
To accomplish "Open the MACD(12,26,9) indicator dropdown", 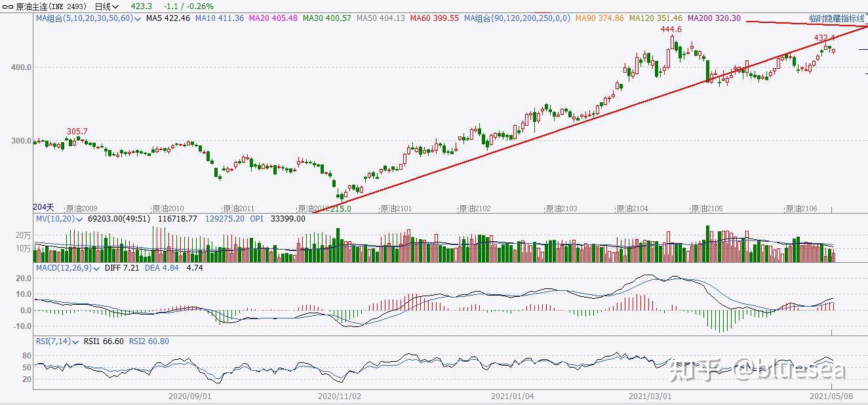I will [68, 268].
